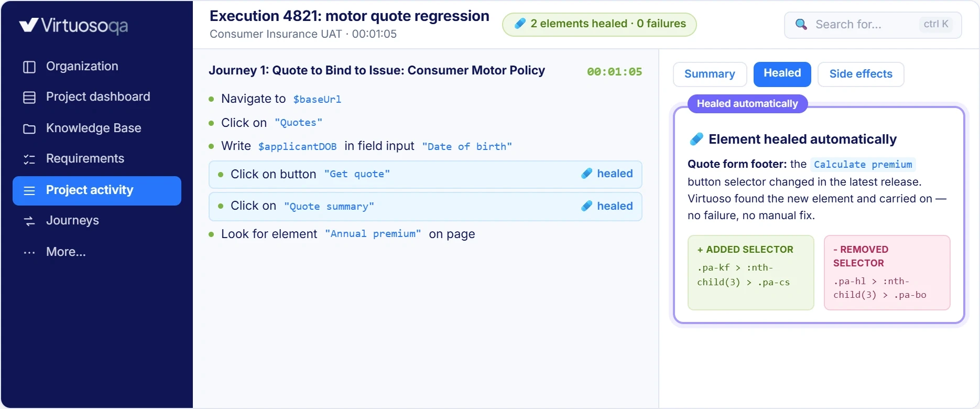The width and height of the screenshot is (980, 409).
Task: Click the "Journey 1: Quote to Bind to Issue" title
Action: [x=377, y=71]
